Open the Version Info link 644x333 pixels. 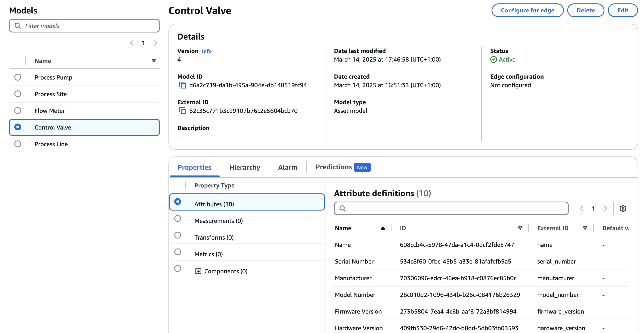[x=207, y=51]
